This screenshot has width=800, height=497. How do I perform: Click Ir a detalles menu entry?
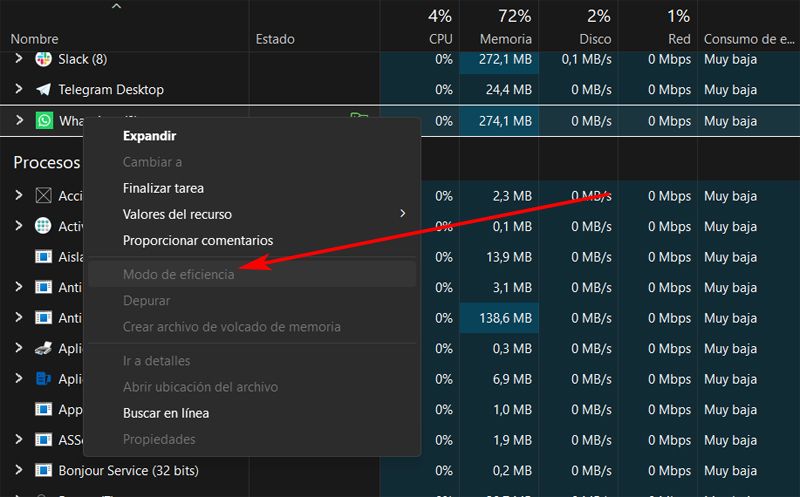[x=253, y=361]
